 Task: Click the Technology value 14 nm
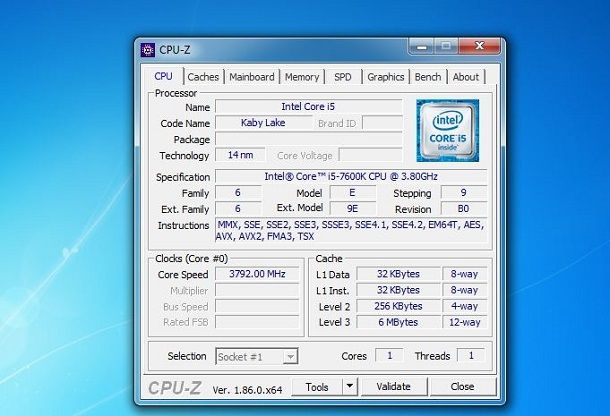[x=240, y=155]
